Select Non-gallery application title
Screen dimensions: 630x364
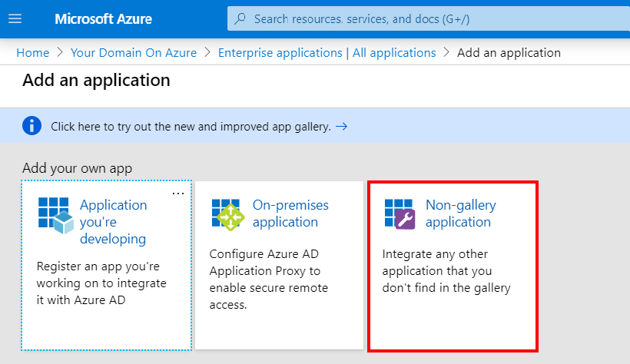[x=461, y=213]
